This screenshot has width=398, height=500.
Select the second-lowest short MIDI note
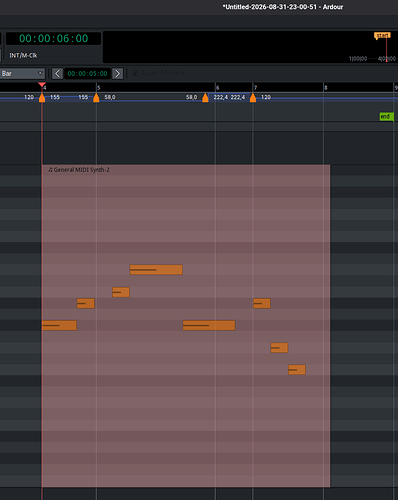coord(279,348)
